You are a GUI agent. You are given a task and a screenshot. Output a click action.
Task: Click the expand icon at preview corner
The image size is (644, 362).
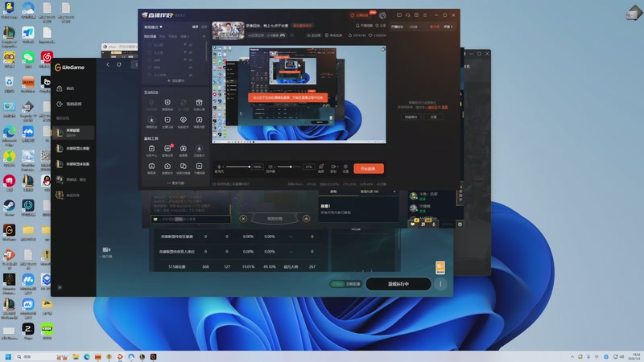tap(383, 49)
